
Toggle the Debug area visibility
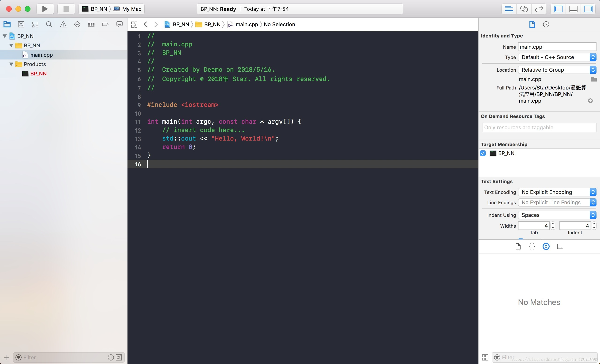[573, 9]
